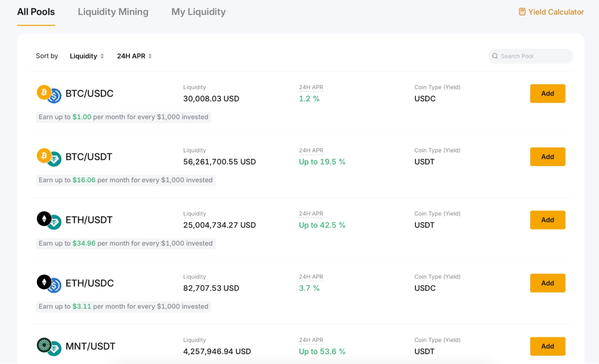599x364 pixels.
Task: Click the Yield Calculator icon
Action: point(522,12)
